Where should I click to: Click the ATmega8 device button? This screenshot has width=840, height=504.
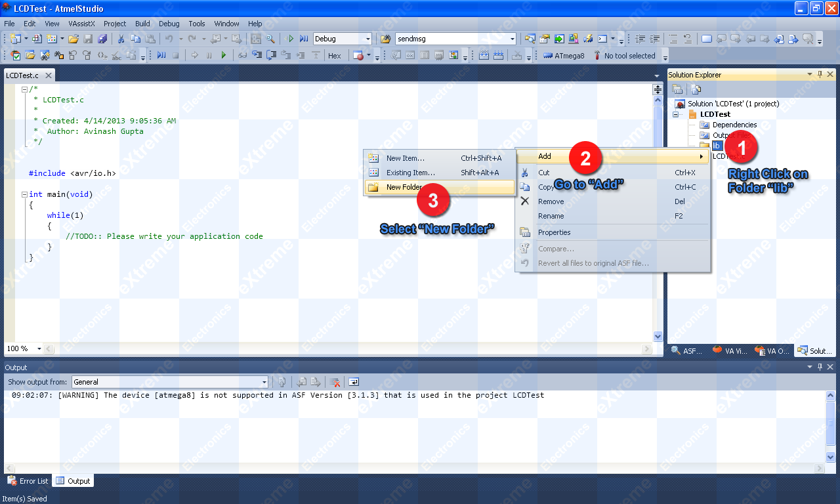564,56
